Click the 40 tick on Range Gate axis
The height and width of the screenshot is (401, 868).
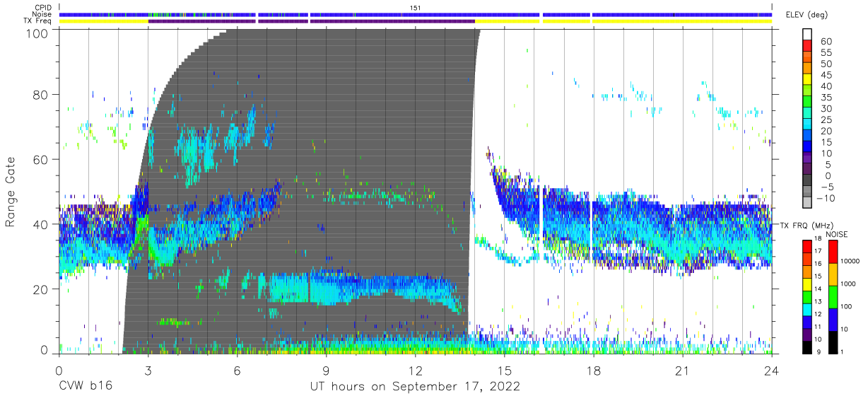click(x=41, y=224)
